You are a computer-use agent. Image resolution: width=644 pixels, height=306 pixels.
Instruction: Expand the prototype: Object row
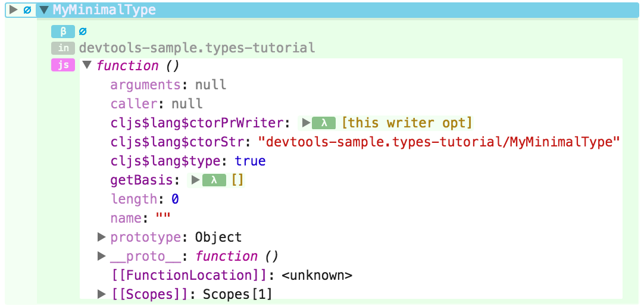tap(101, 237)
